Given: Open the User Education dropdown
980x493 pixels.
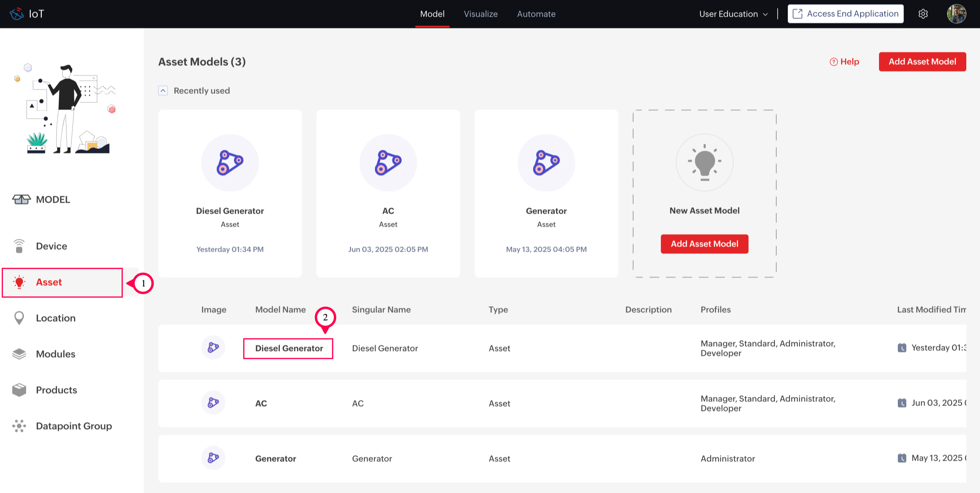Looking at the screenshot, I should (733, 14).
